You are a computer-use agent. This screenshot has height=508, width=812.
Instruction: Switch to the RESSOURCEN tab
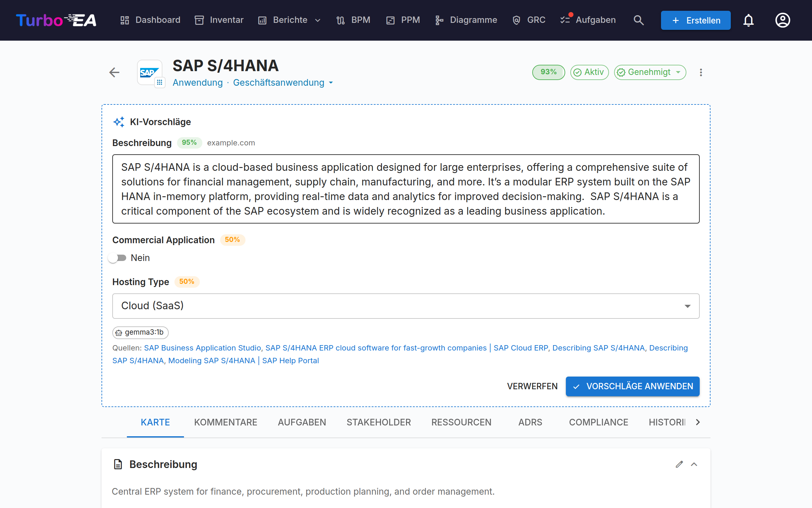461,422
